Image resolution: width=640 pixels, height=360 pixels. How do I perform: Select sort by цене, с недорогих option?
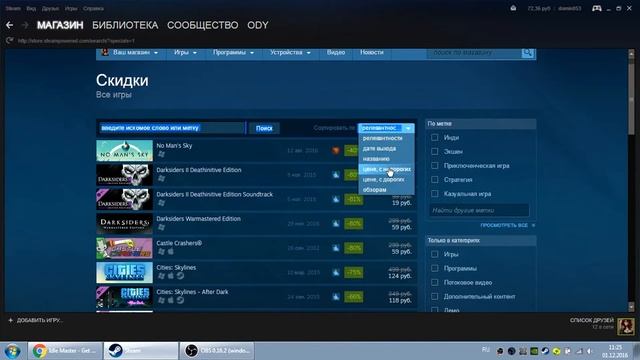(x=387, y=169)
